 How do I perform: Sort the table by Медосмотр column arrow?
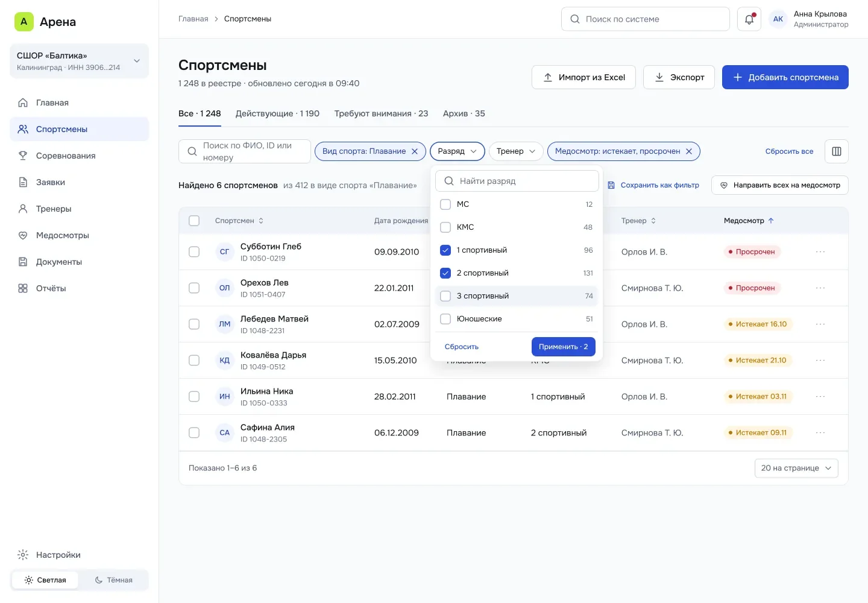771,221
